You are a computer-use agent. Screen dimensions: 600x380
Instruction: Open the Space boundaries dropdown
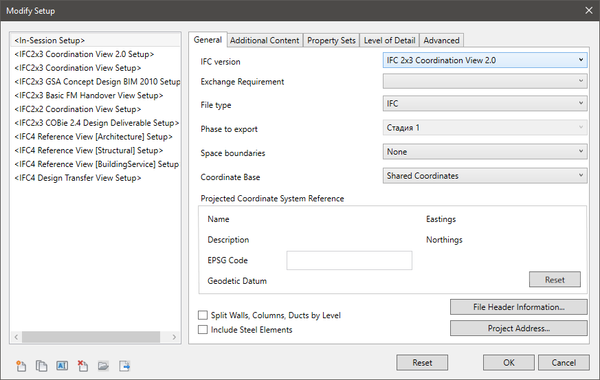click(x=485, y=152)
